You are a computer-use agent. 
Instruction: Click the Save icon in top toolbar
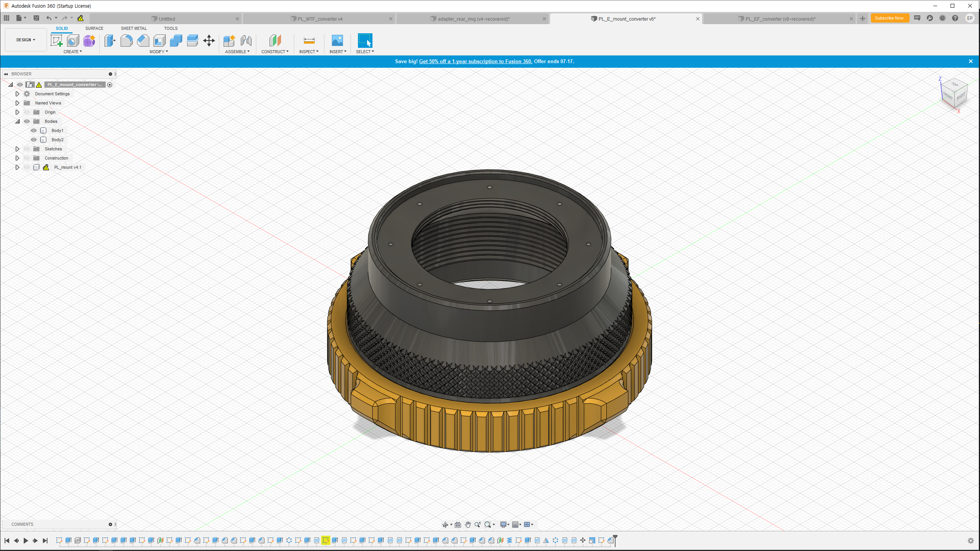point(36,18)
